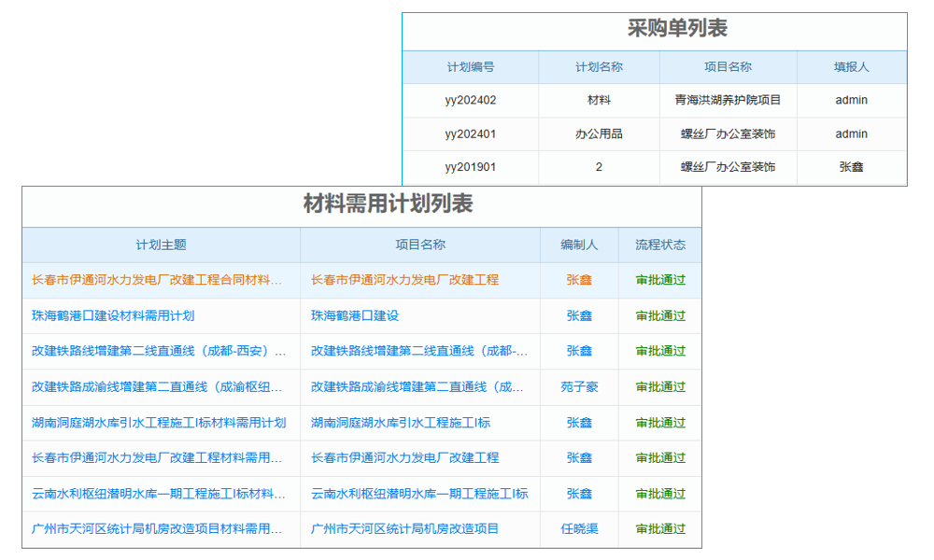
Task: Click filler 张鑫 for plan yy201901
Action: 851,167
